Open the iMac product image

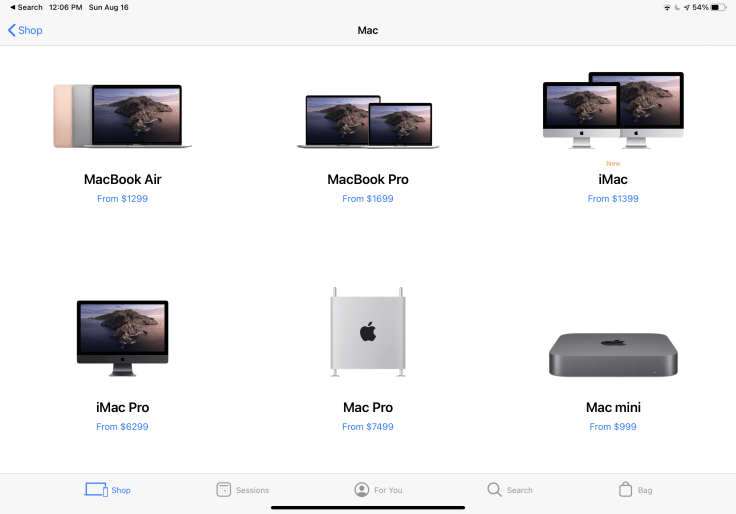coord(613,110)
